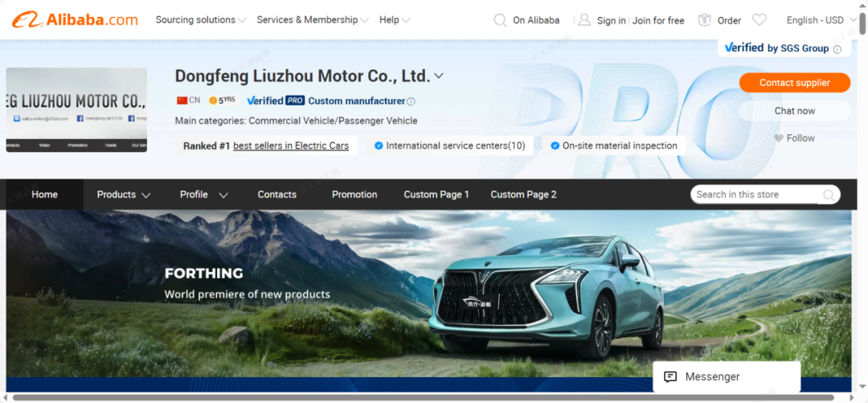
Task: Click the World premiere of new products text
Action: (247, 294)
